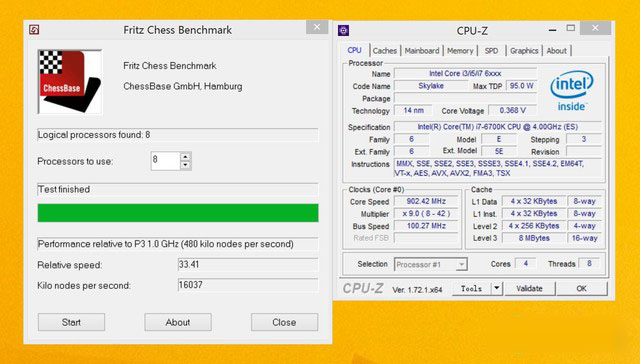The image size is (640, 364).
Task: Click the Threads count value 8
Action: pyautogui.click(x=589, y=264)
